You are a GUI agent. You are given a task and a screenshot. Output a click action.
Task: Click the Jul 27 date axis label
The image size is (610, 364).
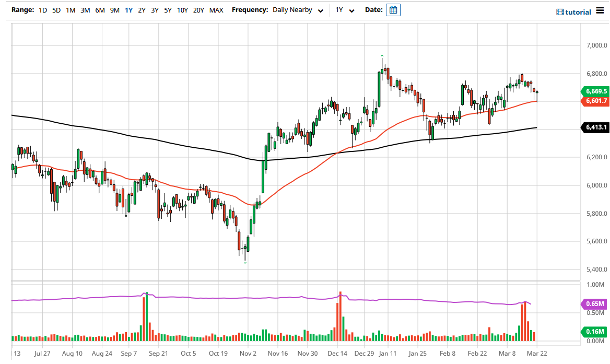click(42, 354)
